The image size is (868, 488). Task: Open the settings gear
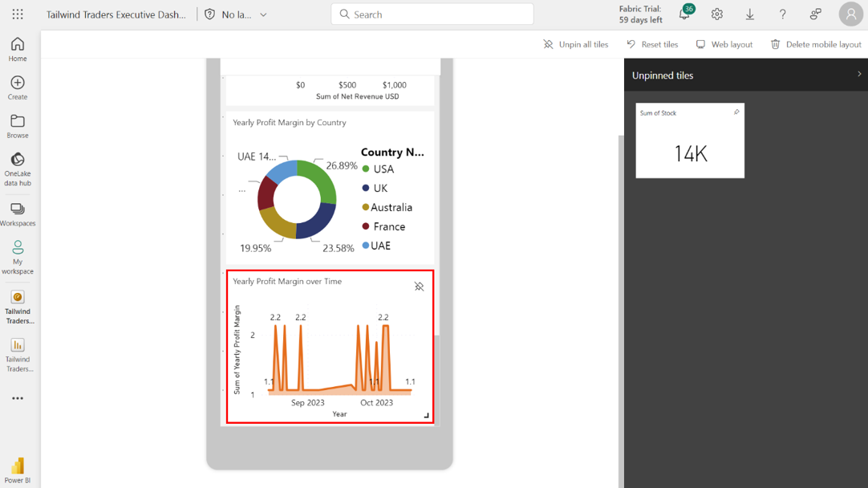[717, 14]
